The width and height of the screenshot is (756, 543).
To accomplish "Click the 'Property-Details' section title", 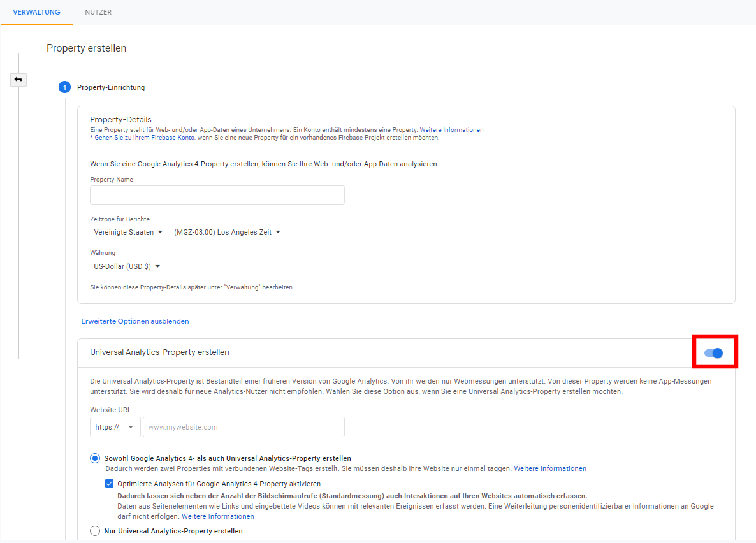I will [x=120, y=120].
